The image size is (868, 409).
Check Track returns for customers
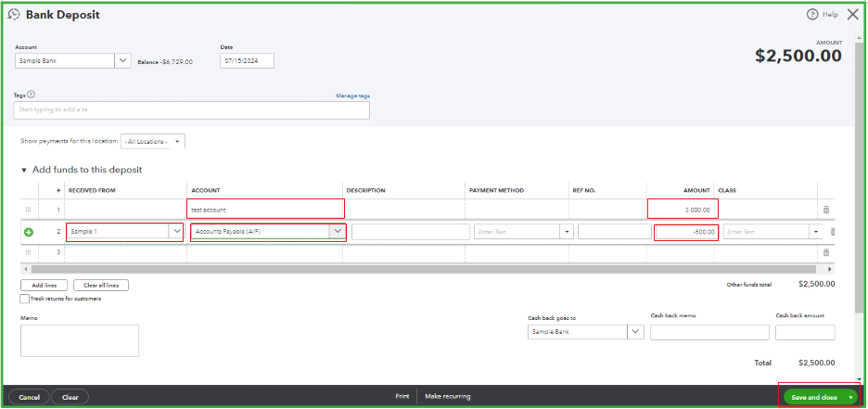pyautogui.click(x=24, y=299)
